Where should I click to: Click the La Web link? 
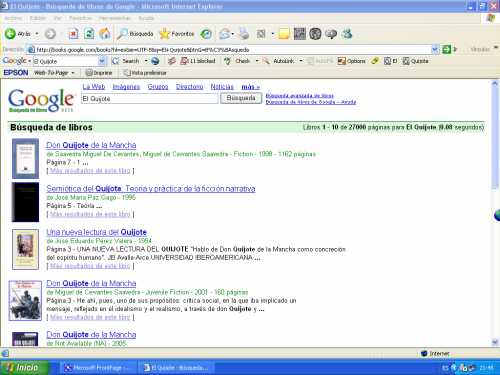click(x=94, y=87)
